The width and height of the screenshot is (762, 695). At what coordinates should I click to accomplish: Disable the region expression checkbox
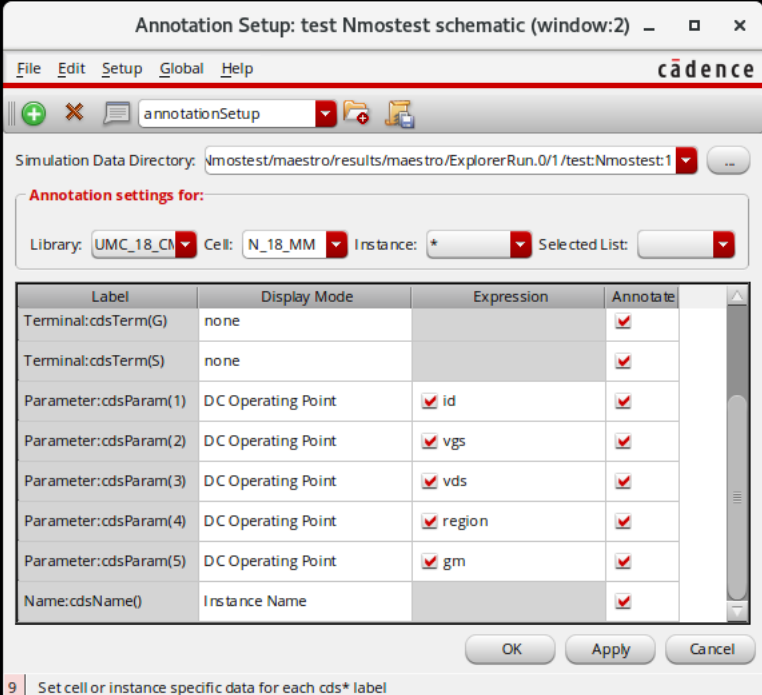click(x=429, y=521)
